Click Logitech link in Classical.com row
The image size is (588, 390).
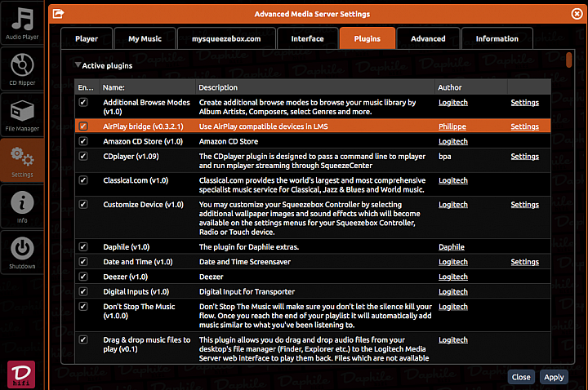tap(453, 180)
